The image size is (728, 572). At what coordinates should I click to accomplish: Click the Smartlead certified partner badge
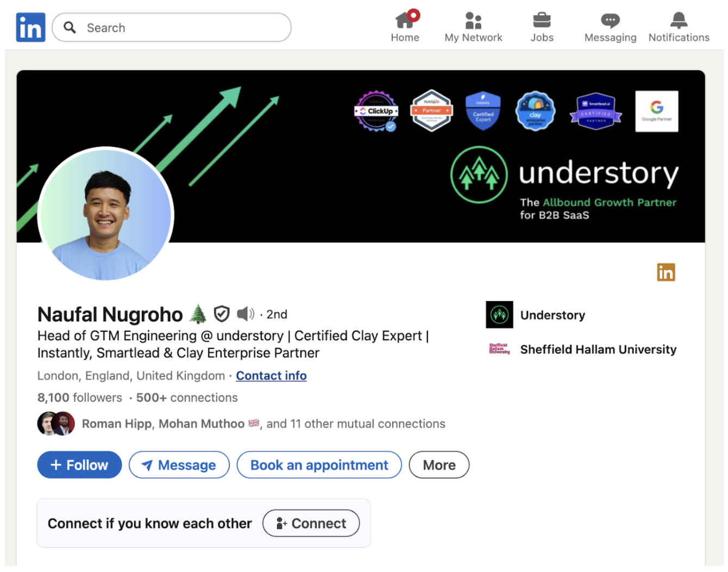click(596, 111)
